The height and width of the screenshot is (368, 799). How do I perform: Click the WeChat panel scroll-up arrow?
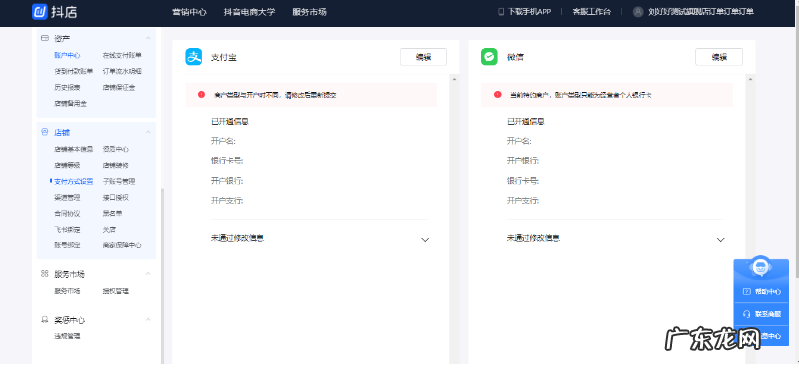[x=750, y=80]
